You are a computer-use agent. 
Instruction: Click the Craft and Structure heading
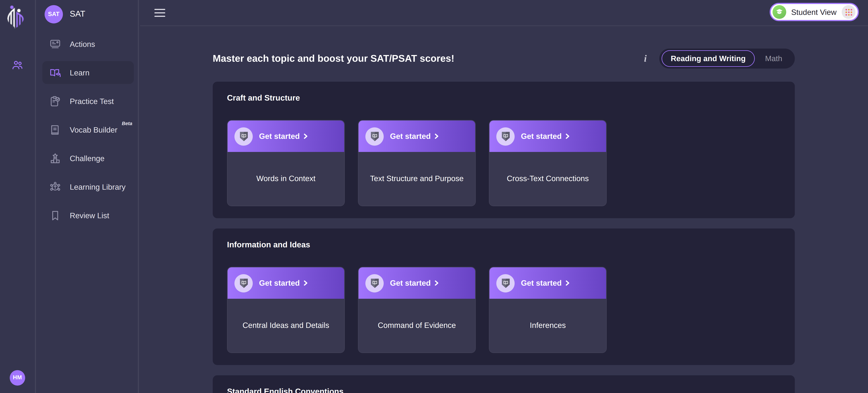(263, 98)
